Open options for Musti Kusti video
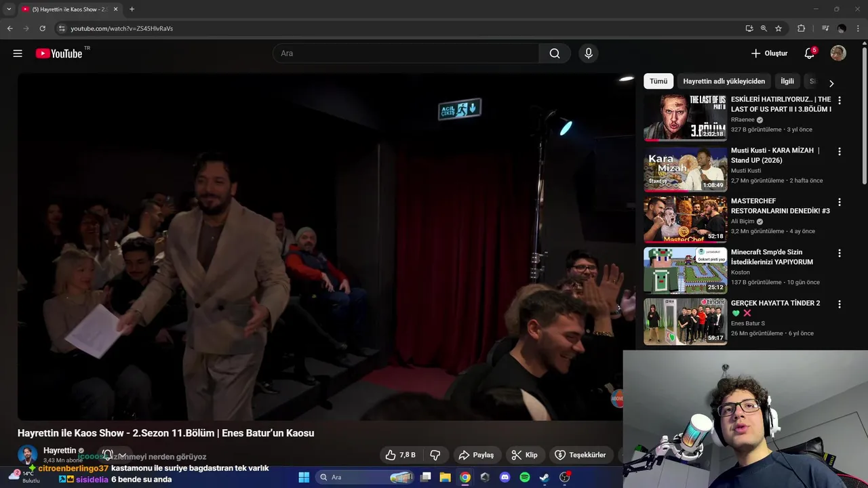The image size is (868, 488). pyautogui.click(x=840, y=152)
